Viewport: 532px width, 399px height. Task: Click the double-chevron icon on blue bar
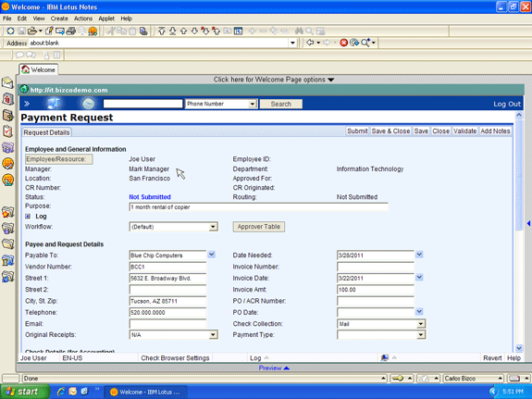tap(27, 104)
